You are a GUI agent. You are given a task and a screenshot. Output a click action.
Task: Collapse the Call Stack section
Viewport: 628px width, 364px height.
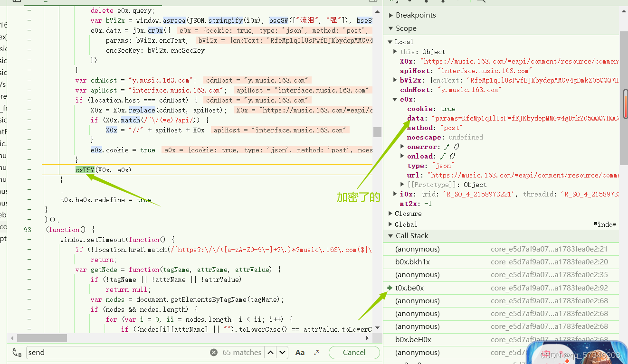point(391,236)
